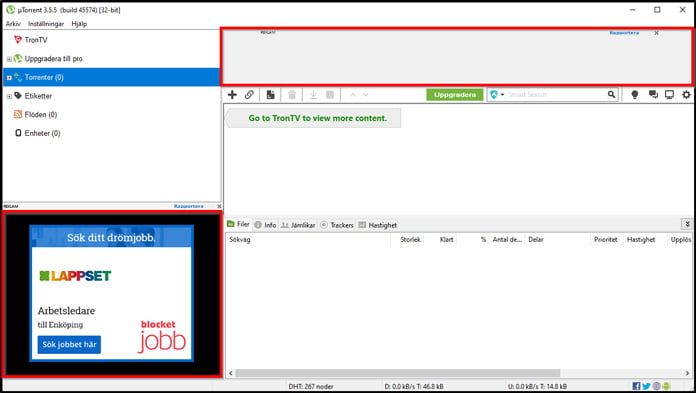Switch to the Hastighet tab
This screenshot has height=393, width=696.
tap(378, 225)
